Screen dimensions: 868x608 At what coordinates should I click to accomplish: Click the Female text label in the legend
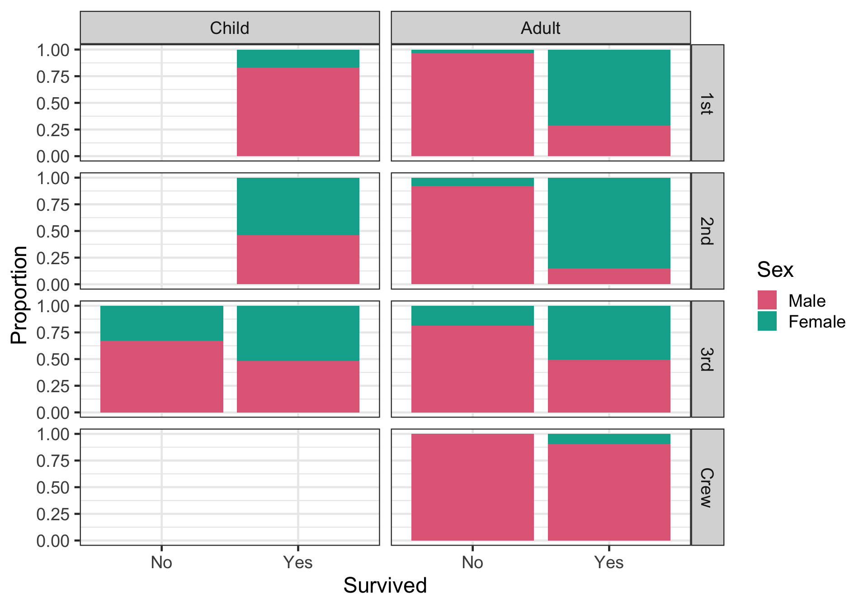pos(816,322)
